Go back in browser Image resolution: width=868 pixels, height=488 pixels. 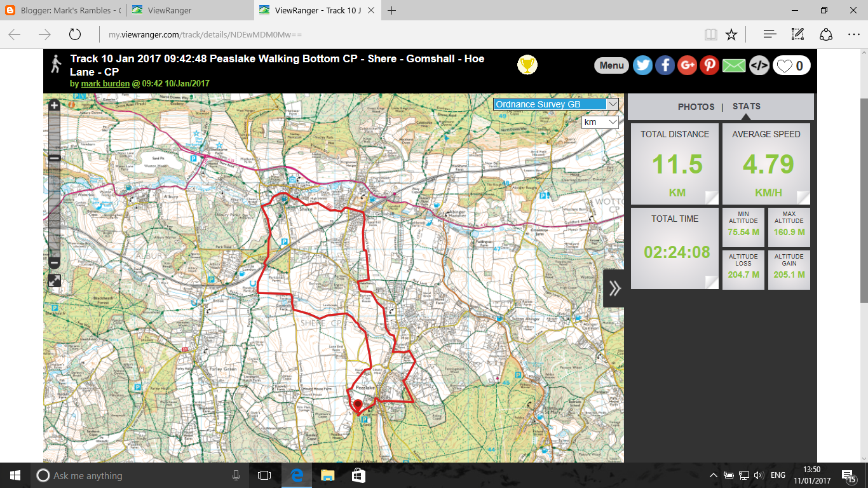[15, 34]
